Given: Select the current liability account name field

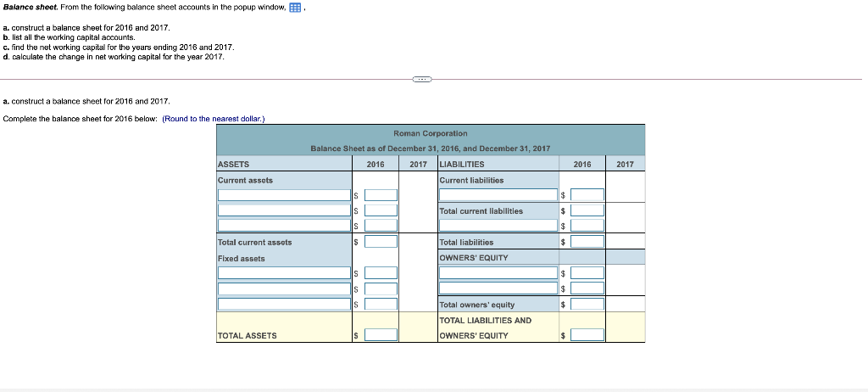Looking at the screenshot, I should click(498, 195).
